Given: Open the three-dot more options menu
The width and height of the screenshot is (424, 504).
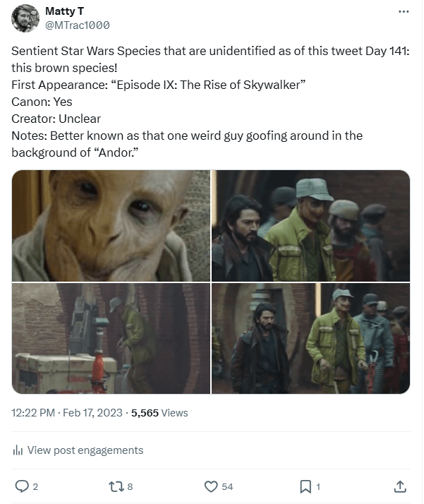Looking at the screenshot, I should [404, 11].
